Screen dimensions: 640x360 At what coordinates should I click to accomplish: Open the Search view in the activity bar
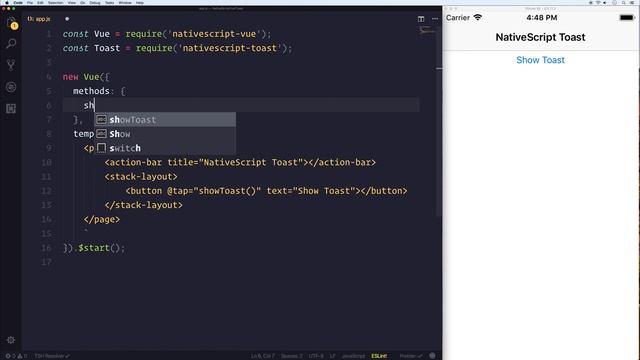[x=11, y=43]
